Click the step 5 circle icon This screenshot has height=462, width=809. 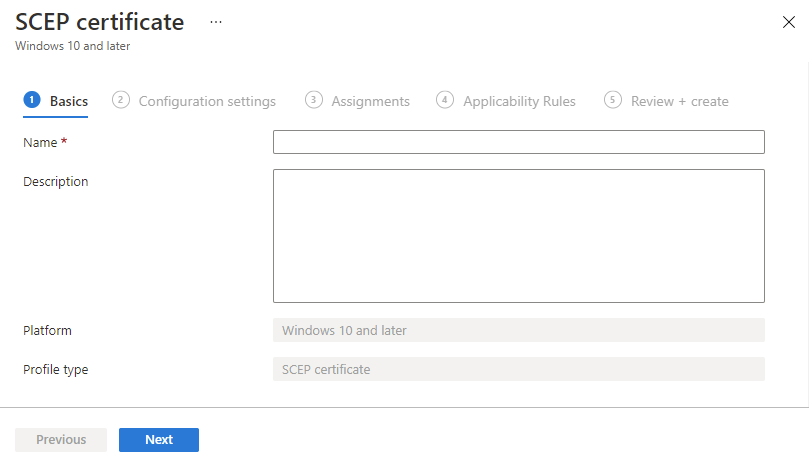coord(613,100)
